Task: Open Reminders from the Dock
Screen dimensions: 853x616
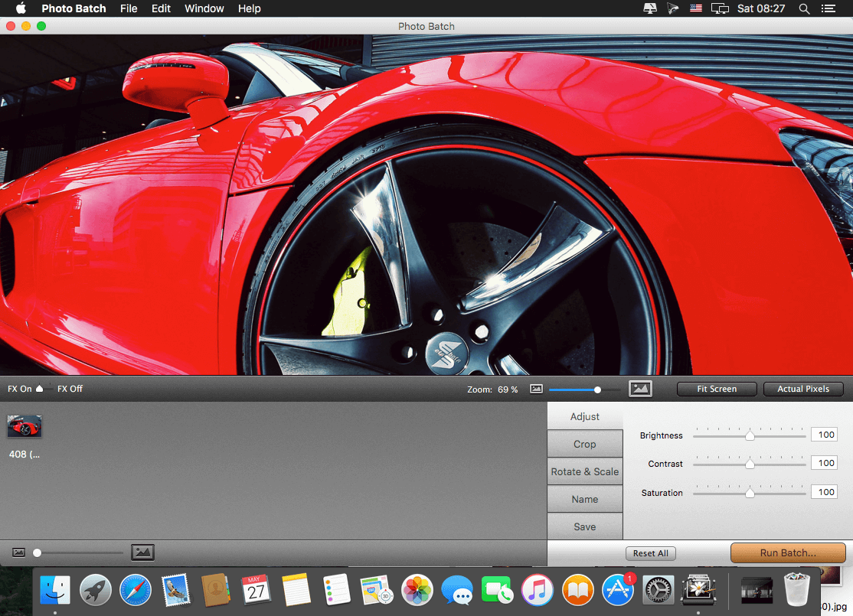Action: [336, 590]
